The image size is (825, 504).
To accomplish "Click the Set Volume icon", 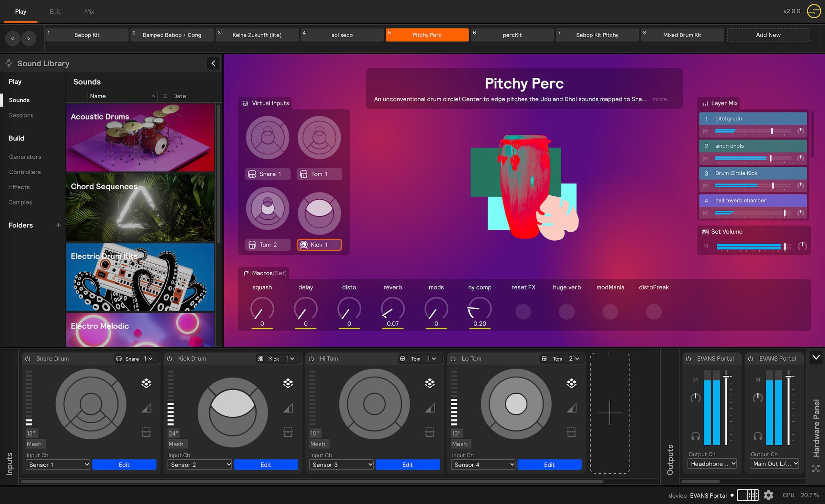I will [706, 231].
